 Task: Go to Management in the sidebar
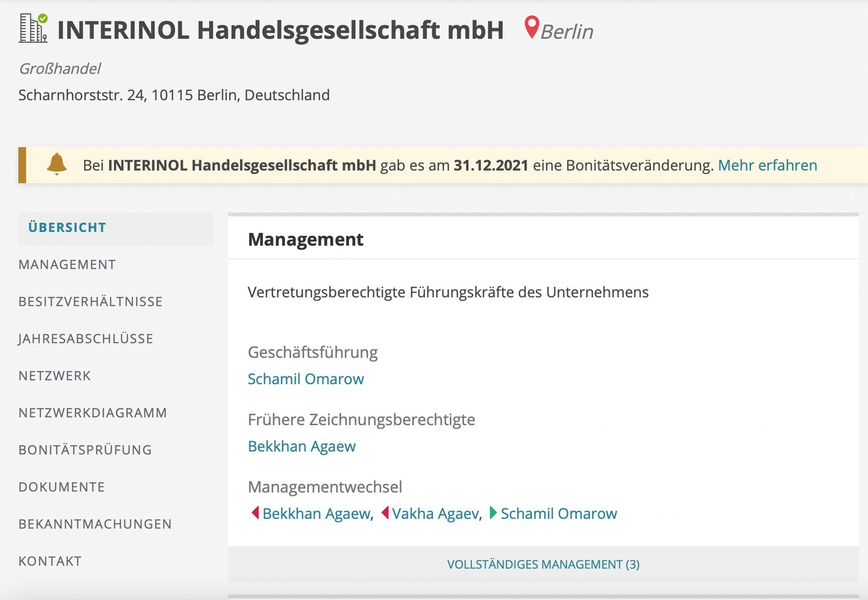point(67,265)
